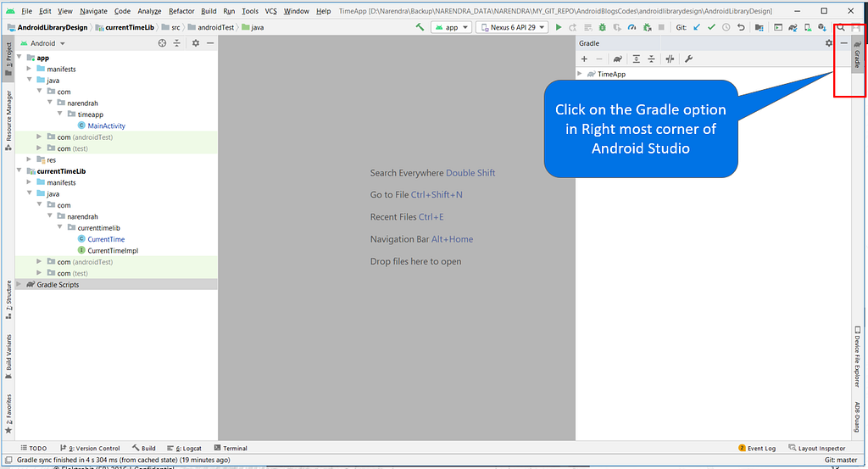
Task: Open SDK Manager download icon
Action: click(x=822, y=27)
